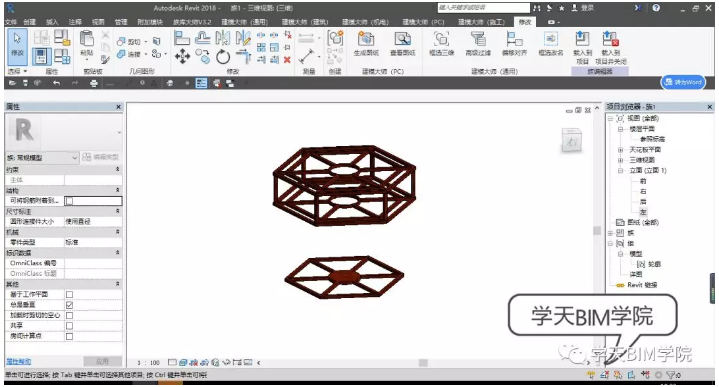Click the 属性帮助 link

click(x=18, y=361)
